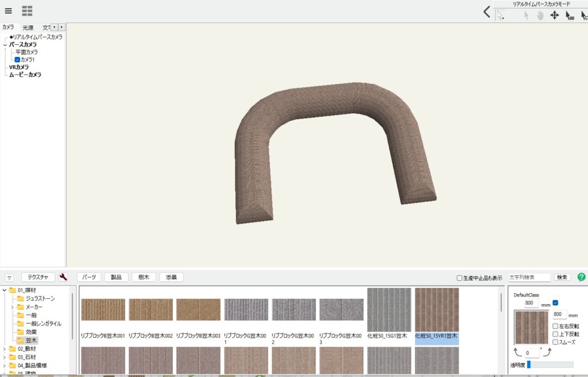Rotate texture counterclockwise with left arrow

518,351
